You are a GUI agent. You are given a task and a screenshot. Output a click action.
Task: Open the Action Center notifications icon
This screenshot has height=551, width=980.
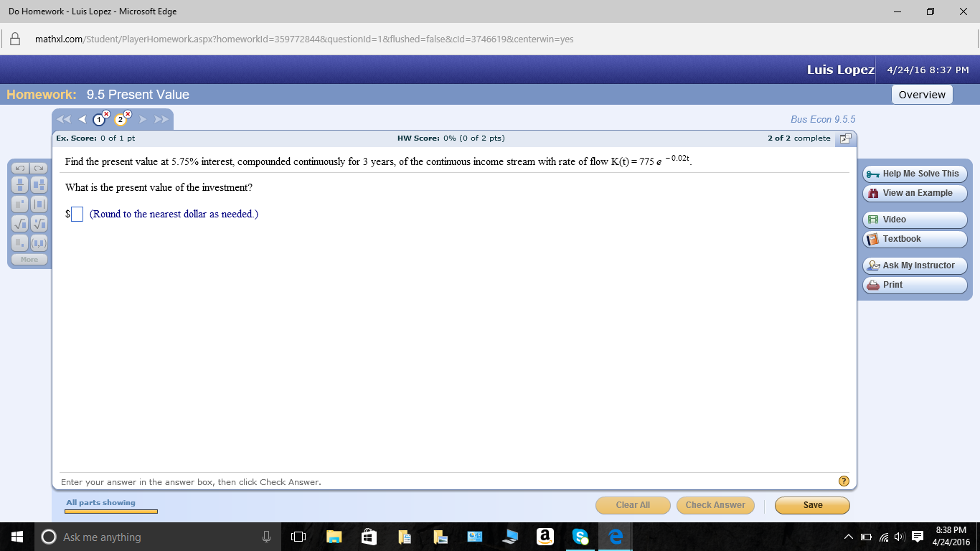[918, 537]
